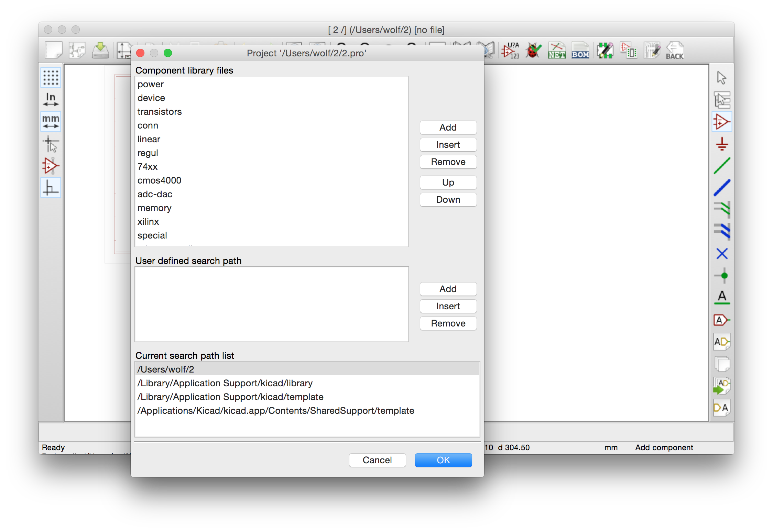The image size is (773, 532).
Task: Select the place power port tool
Action: point(722,144)
